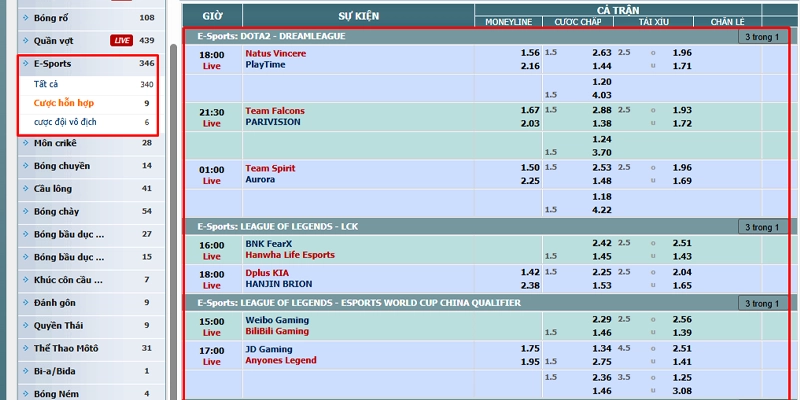Open Weibo Gaming team link
Screen dimensions: 800x400
click(x=277, y=320)
